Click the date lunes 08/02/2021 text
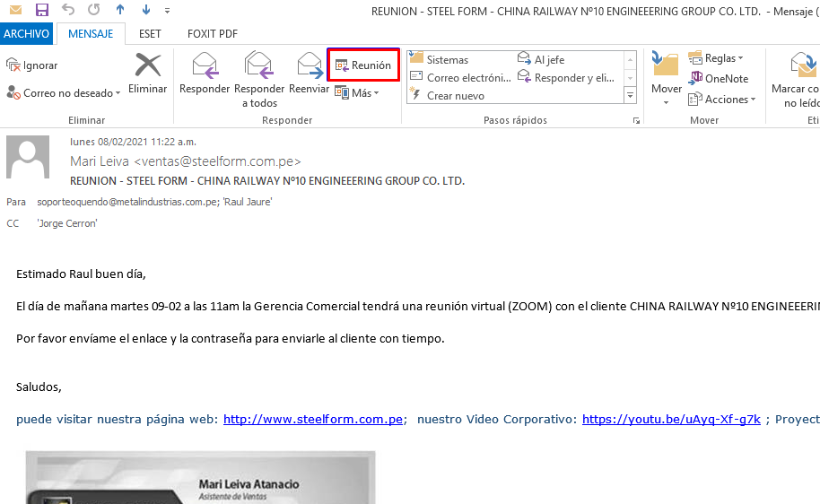This screenshot has width=820, height=504. coord(133,142)
